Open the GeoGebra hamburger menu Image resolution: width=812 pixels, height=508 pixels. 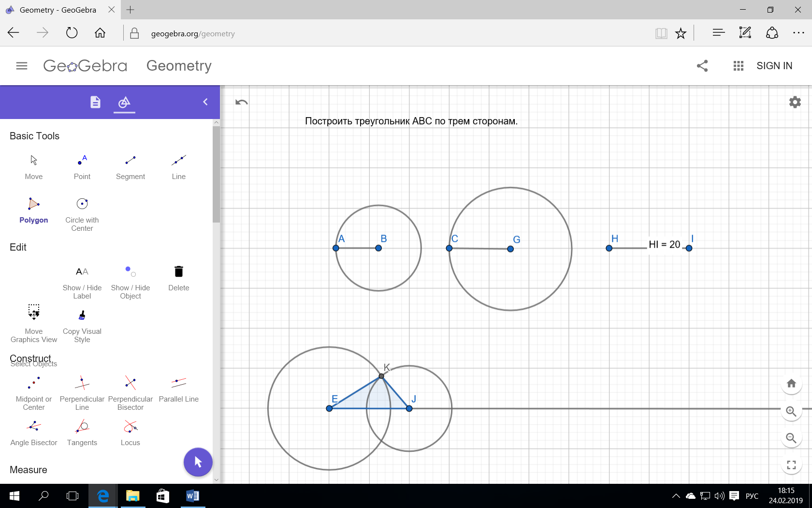tap(22, 66)
